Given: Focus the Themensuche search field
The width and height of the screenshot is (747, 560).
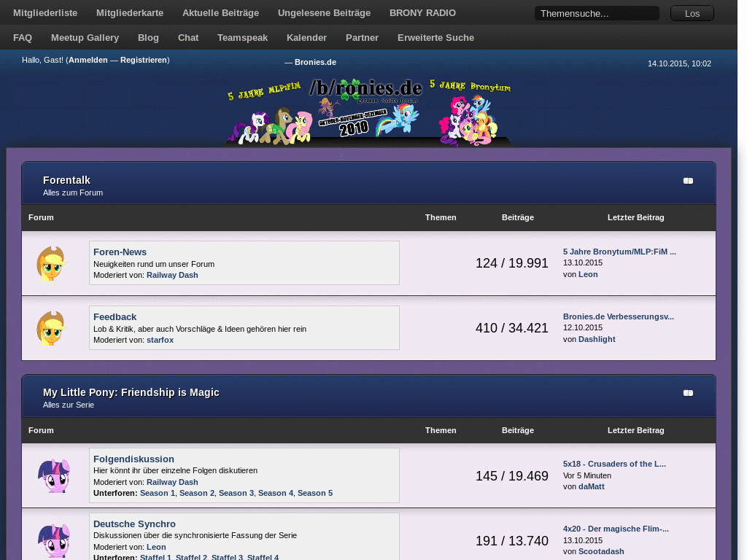Looking at the screenshot, I should [x=597, y=13].
